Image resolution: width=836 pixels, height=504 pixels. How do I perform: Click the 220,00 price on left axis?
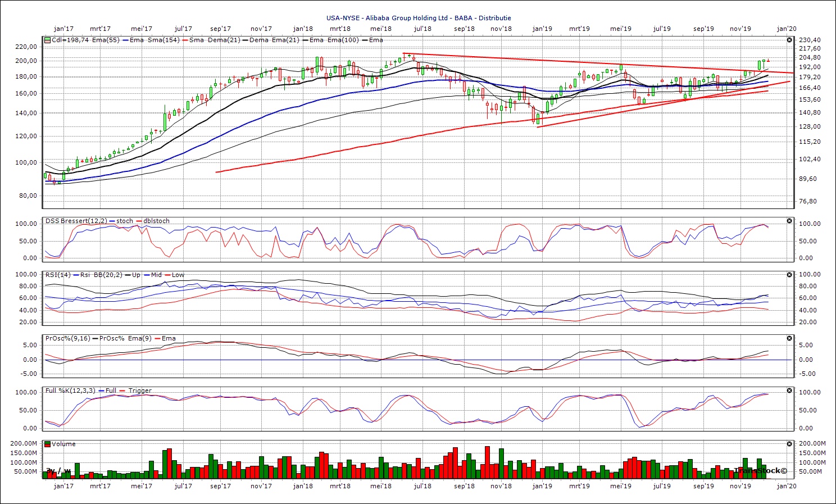click(27, 47)
